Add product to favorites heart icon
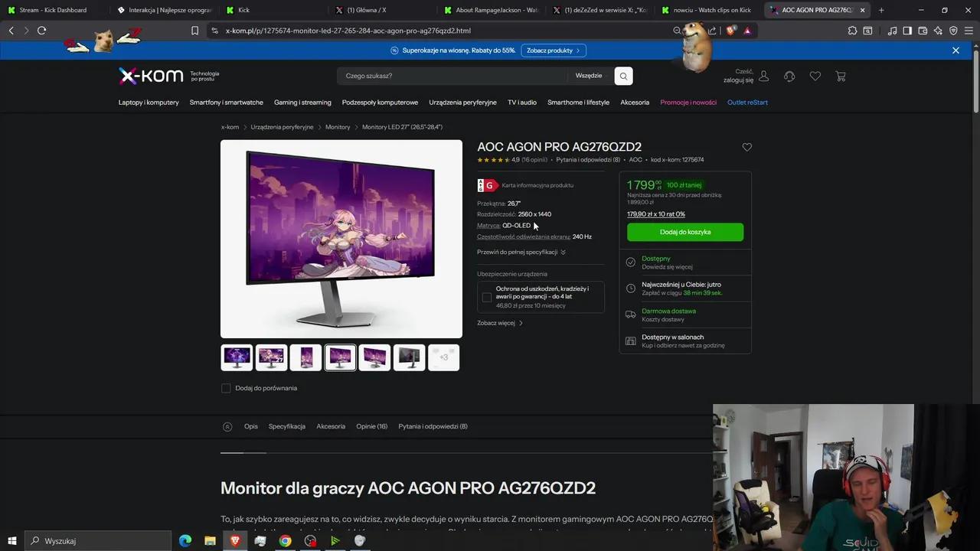Image resolution: width=980 pixels, height=551 pixels. pyautogui.click(x=747, y=147)
